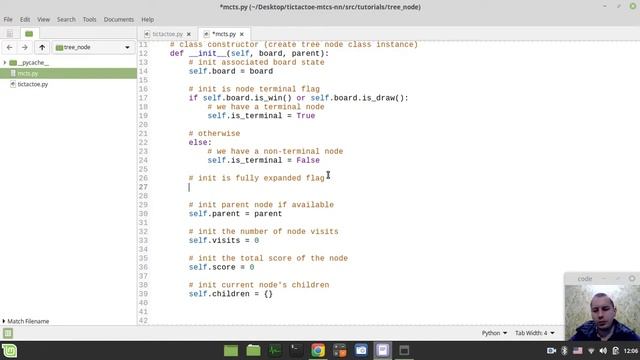This screenshot has width=640, height=360.
Task: Click the screen recording tray icon
Action: pyautogui.click(x=551, y=351)
